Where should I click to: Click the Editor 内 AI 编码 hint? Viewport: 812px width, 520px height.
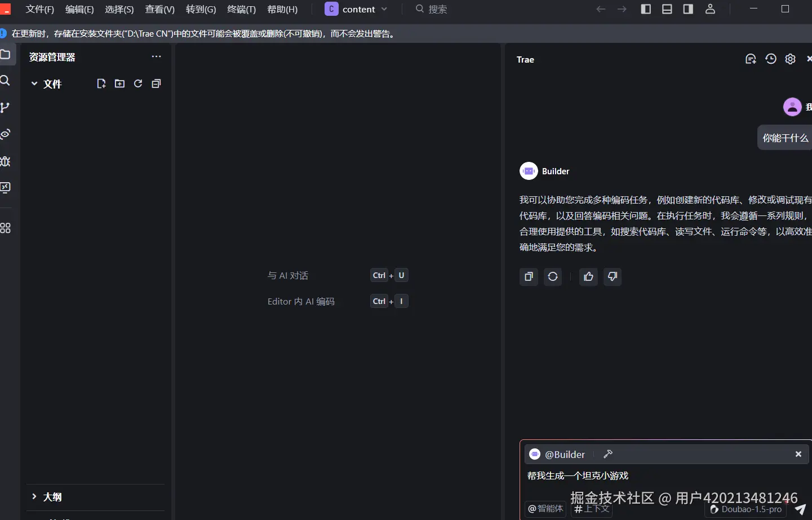tap(301, 301)
